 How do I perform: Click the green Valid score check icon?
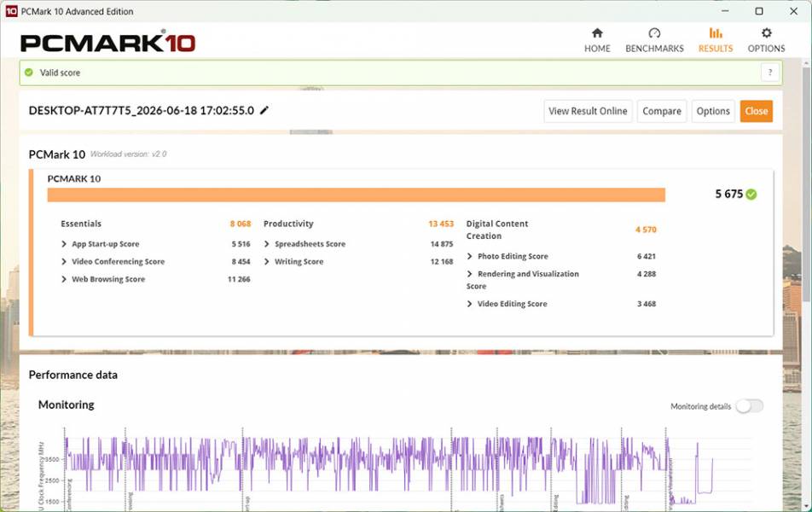click(29, 73)
